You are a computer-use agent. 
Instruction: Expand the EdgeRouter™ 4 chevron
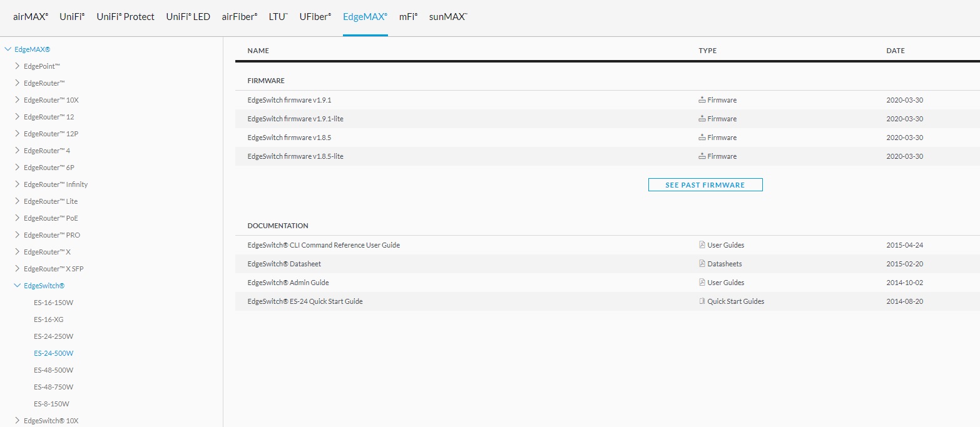(18, 150)
